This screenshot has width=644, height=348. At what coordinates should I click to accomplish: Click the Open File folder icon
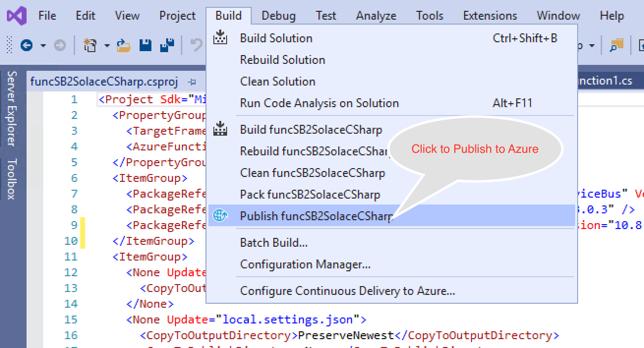(123, 46)
